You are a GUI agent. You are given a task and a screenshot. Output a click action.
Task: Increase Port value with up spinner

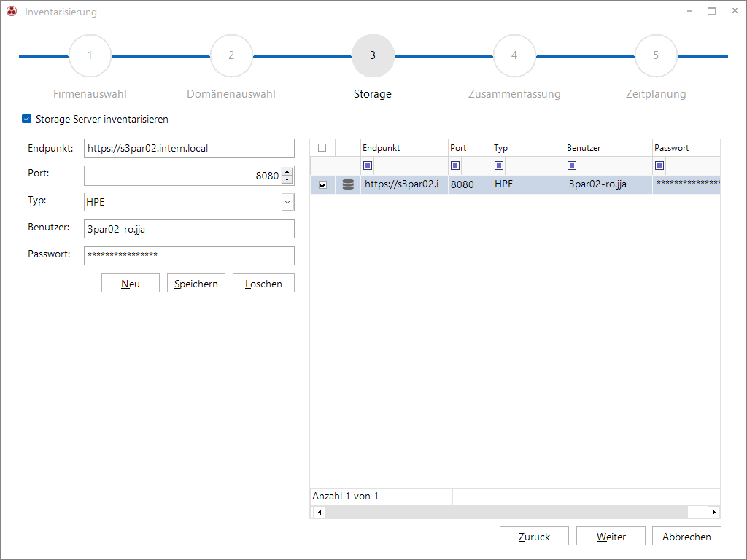[x=287, y=172]
